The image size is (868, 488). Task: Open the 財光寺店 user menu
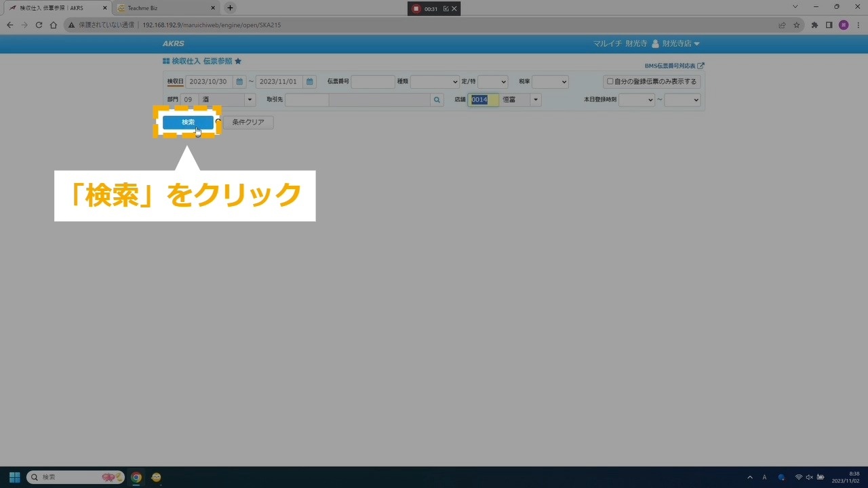coord(679,43)
